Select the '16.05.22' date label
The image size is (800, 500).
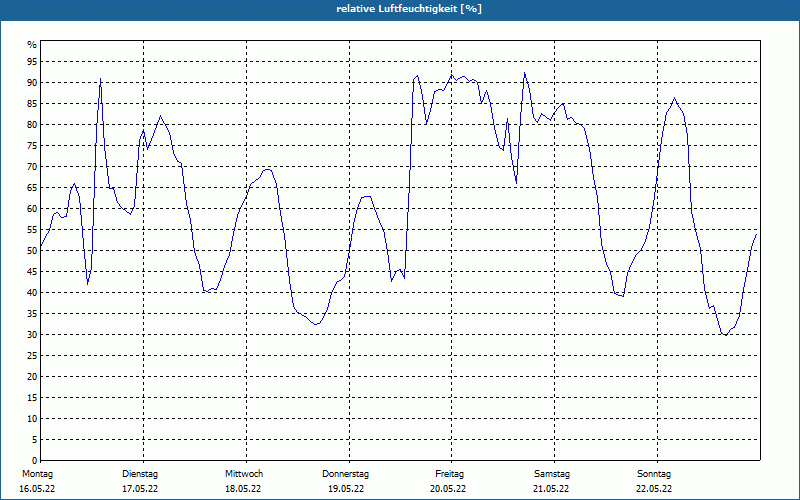pyautogui.click(x=37, y=489)
